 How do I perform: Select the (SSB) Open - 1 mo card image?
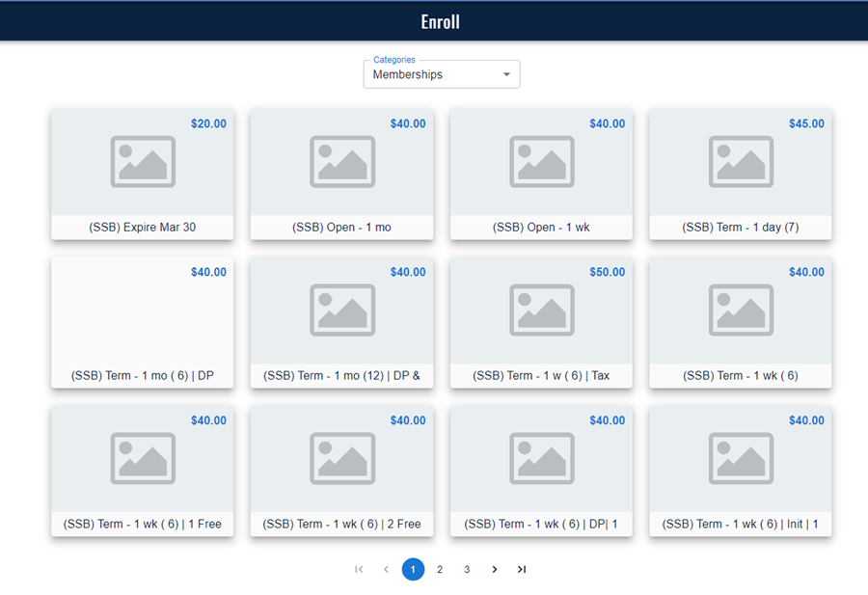(x=342, y=162)
